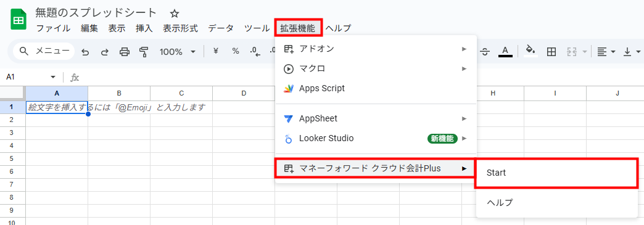The height and width of the screenshot is (225, 644).
Task: Select column C header
Action: coord(181,93)
